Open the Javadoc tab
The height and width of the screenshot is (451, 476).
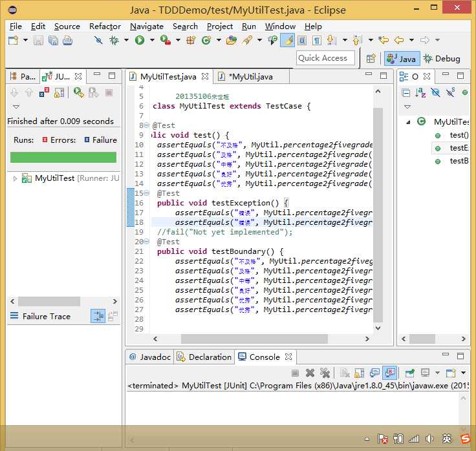click(x=150, y=357)
